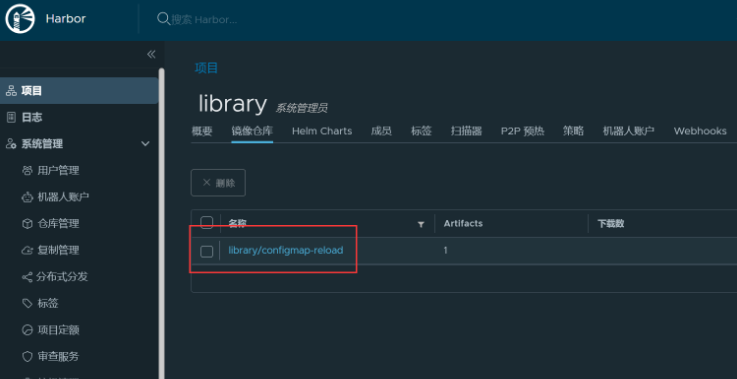Click the 项目 sidebar icon
The image size is (737, 379).
11,91
